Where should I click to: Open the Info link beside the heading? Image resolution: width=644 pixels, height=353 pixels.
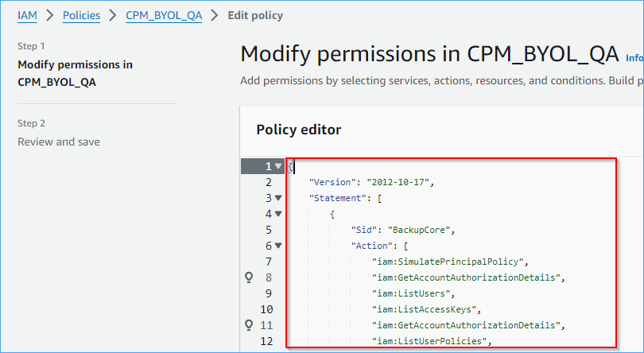[x=634, y=58]
